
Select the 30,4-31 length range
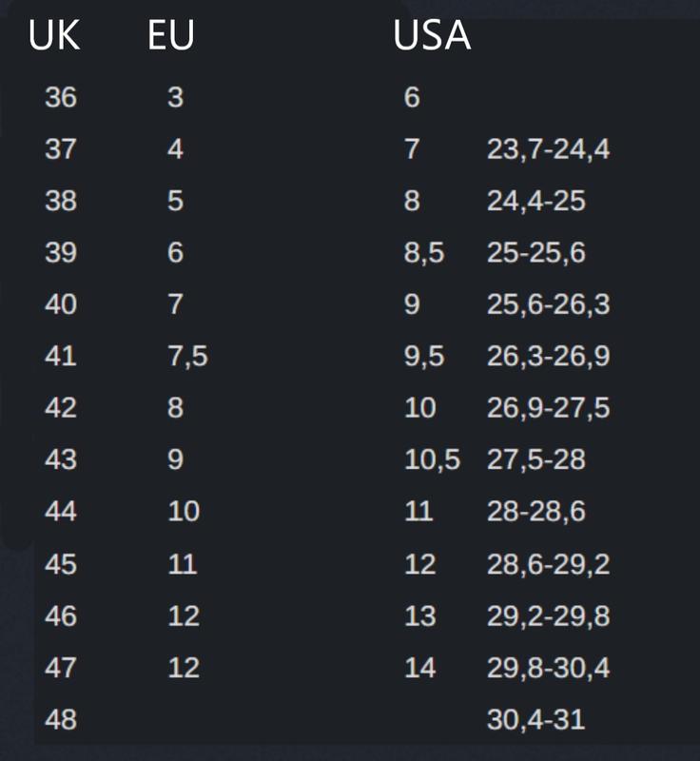point(535,719)
